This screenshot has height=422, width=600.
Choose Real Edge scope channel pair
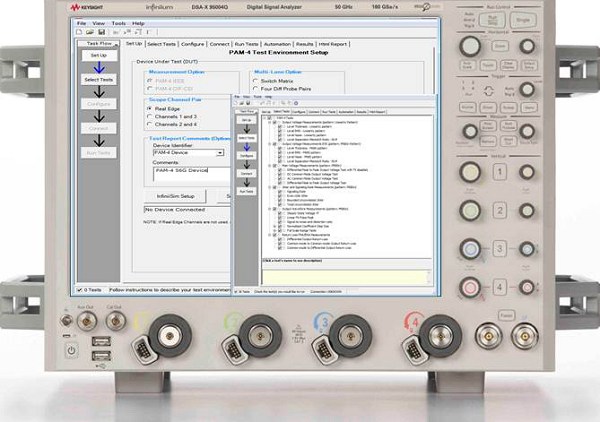(x=150, y=109)
